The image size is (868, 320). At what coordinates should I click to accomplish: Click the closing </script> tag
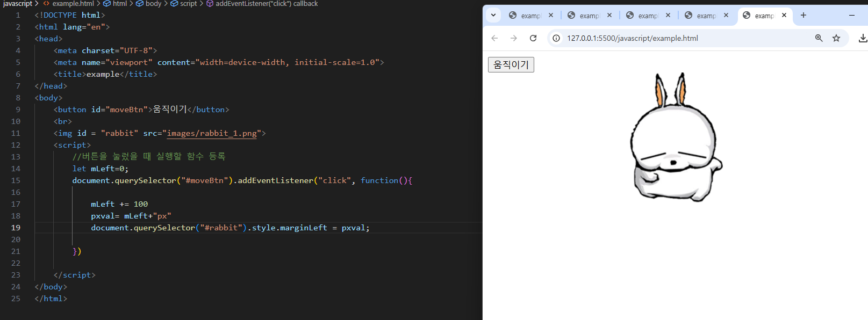tap(75, 275)
